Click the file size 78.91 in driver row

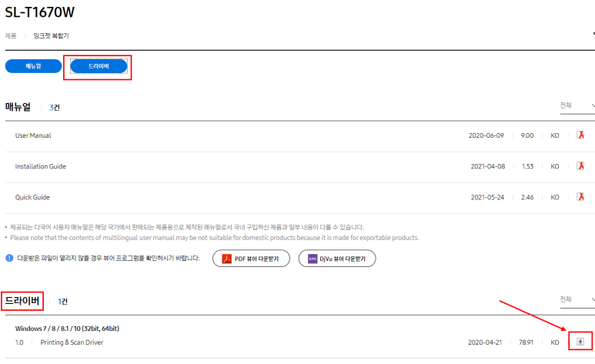point(526,342)
